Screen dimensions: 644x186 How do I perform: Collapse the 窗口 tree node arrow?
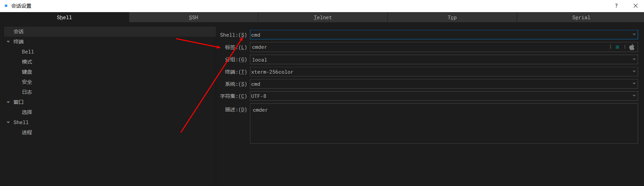tap(8, 102)
